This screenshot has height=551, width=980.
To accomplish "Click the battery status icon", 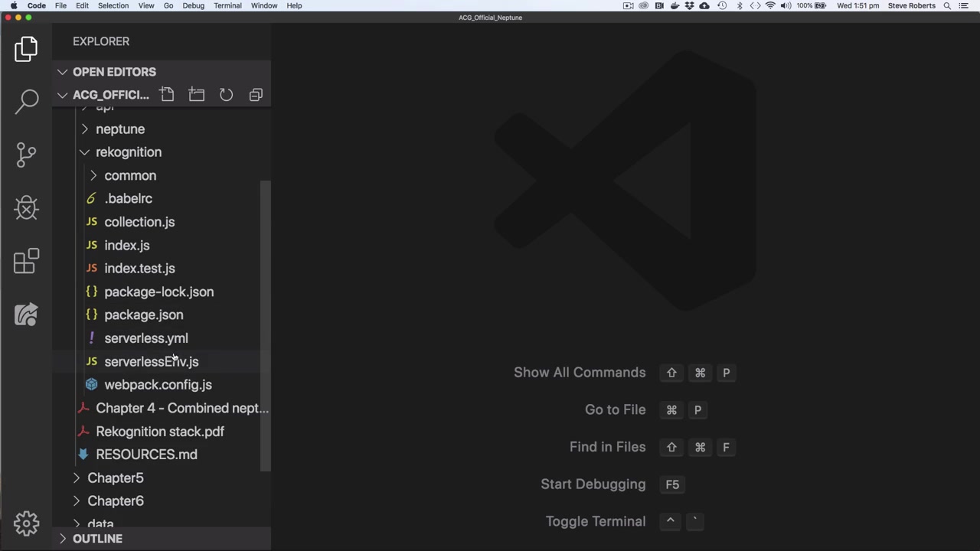I will coord(821,5).
